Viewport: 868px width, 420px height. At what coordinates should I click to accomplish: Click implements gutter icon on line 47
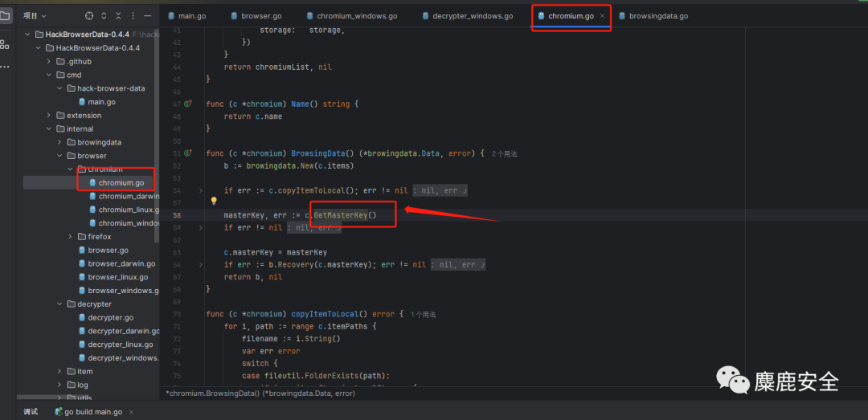tap(187, 104)
